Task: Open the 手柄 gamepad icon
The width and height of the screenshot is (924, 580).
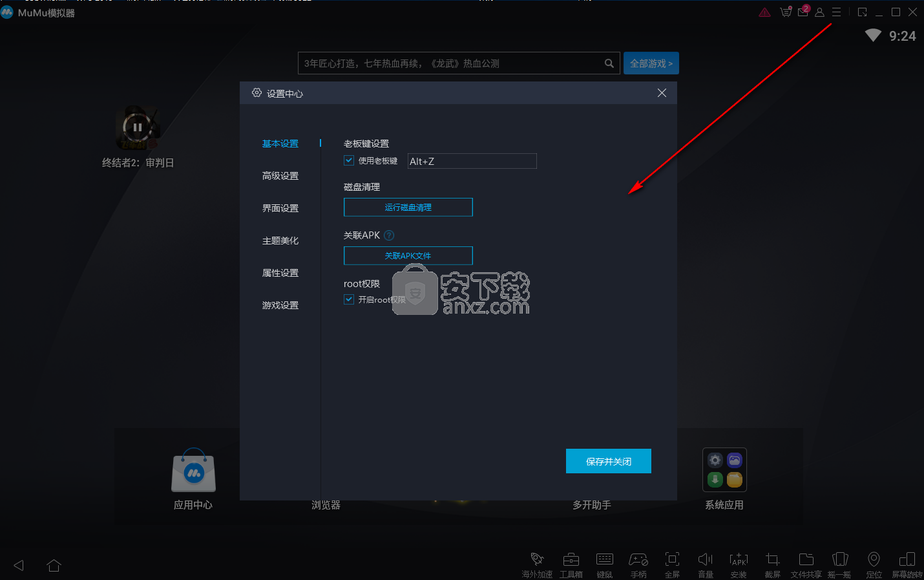Action: point(638,559)
